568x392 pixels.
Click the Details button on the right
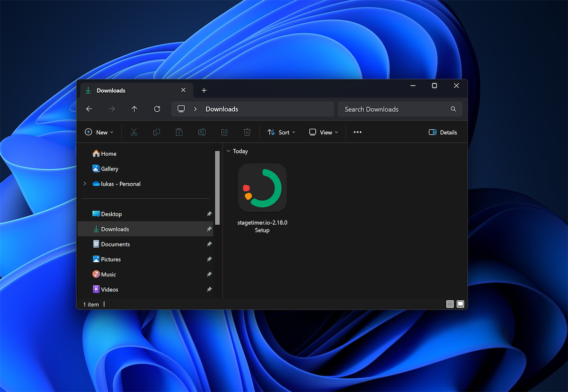pos(443,132)
